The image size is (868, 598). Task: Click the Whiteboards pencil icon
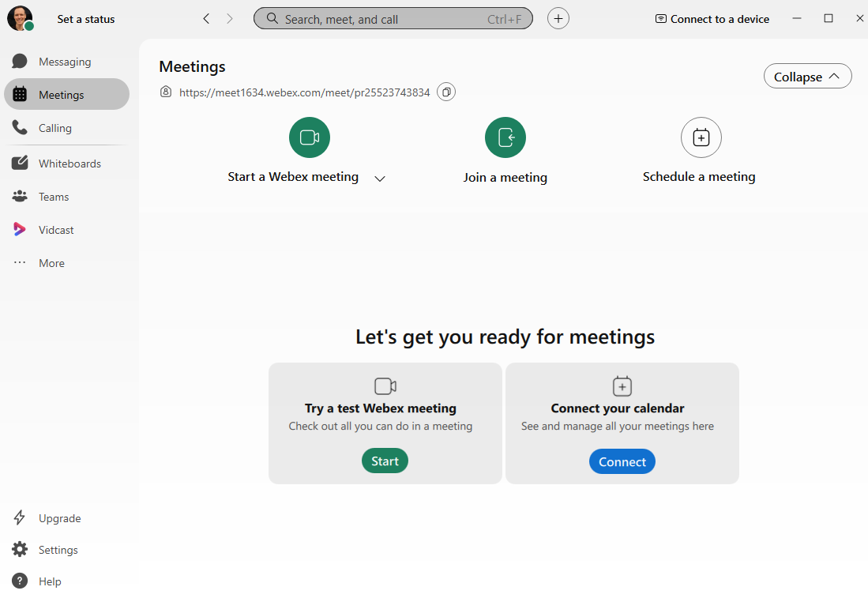(x=20, y=163)
